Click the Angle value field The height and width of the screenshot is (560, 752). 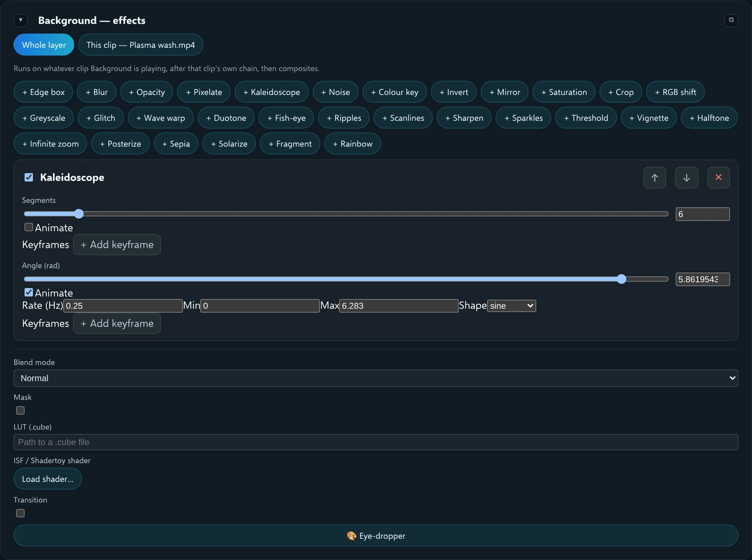pyautogui.click(x=703, y=279)
